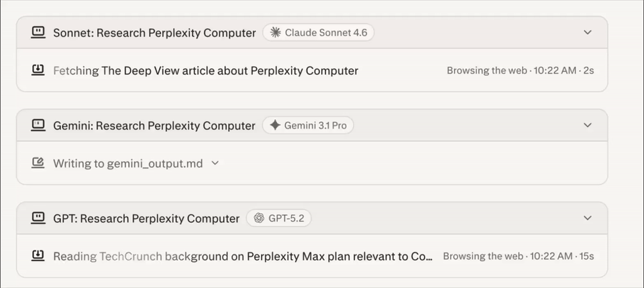The height and width of the screenshot is (288, 644).
Task: Click the reading download icon beside TechCrunch
Action: point(38,255)
